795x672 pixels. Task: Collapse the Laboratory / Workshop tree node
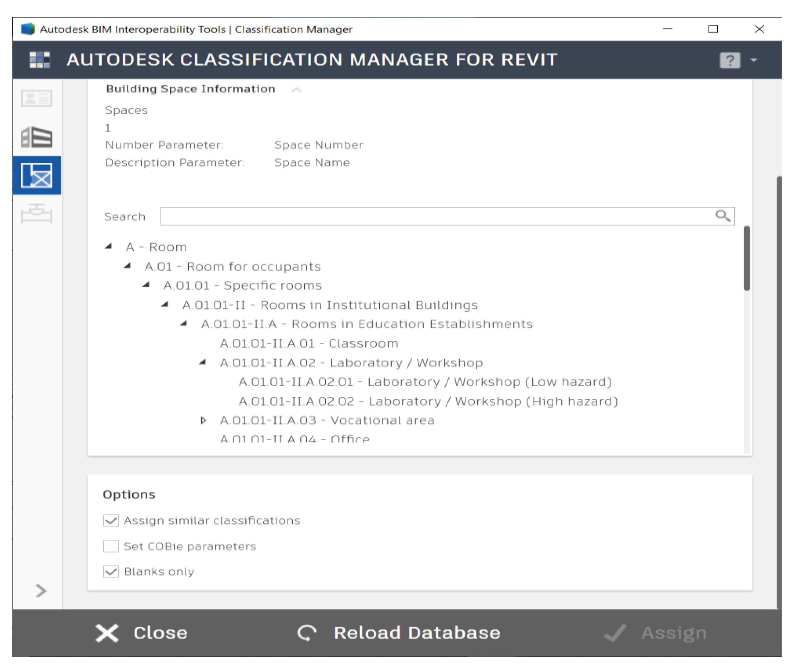(203, 362)
